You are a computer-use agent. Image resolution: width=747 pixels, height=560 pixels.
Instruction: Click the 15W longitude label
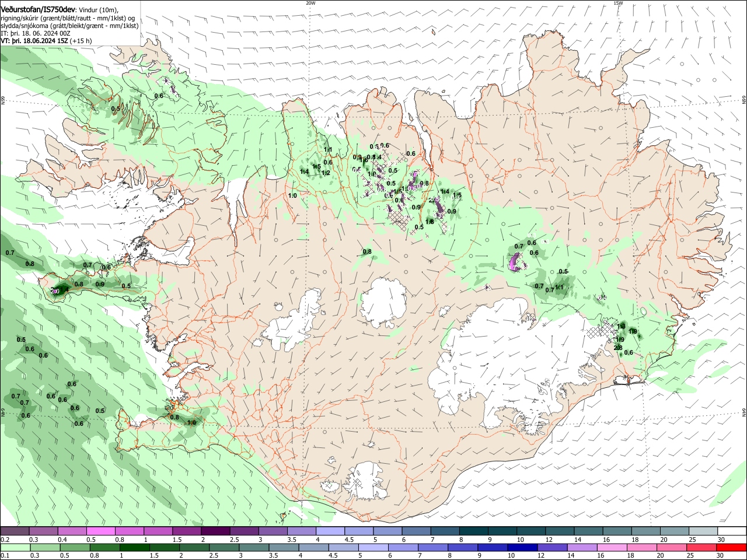pos(618,3)
